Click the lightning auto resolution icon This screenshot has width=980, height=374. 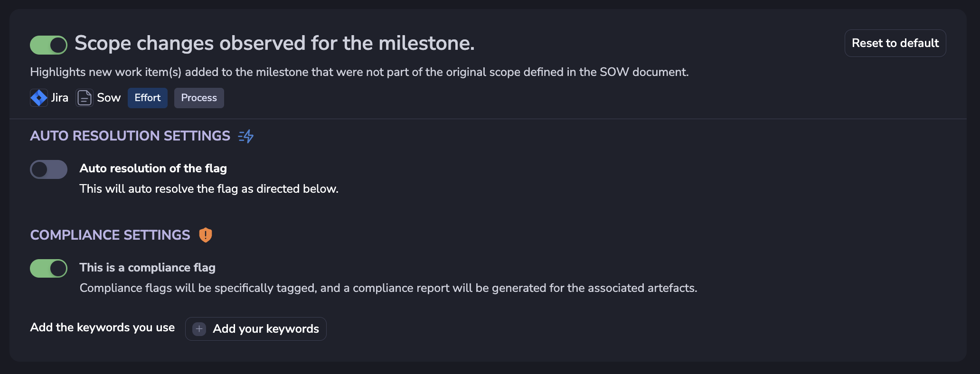[246, 136]
